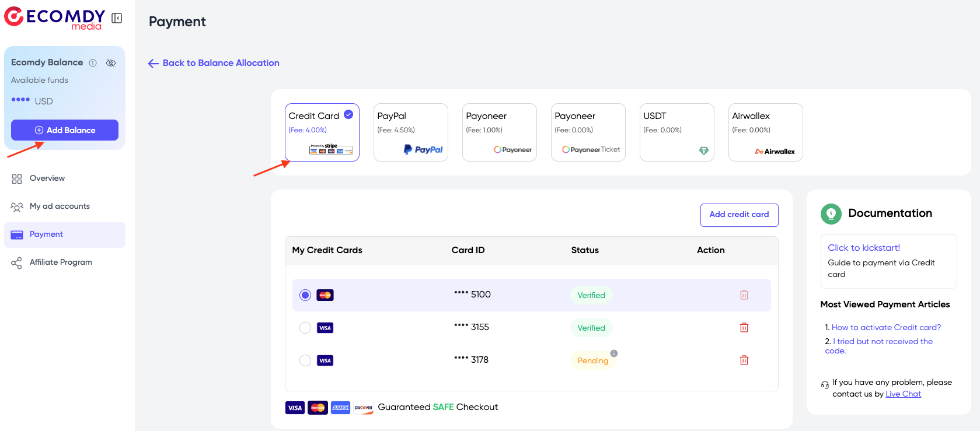The image size is (980, 431).
Task: Click the Status column header
Action: coord(585,250)
